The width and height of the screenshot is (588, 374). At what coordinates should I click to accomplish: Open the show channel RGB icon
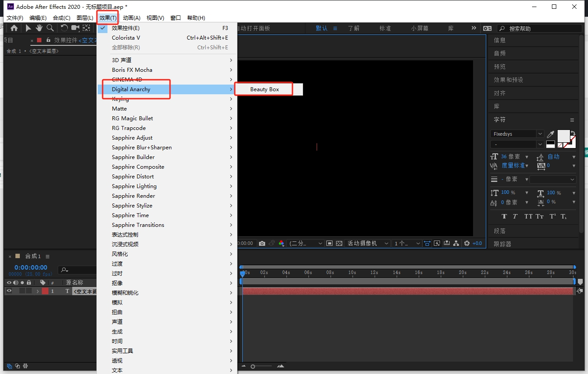[x=281, y=243]
